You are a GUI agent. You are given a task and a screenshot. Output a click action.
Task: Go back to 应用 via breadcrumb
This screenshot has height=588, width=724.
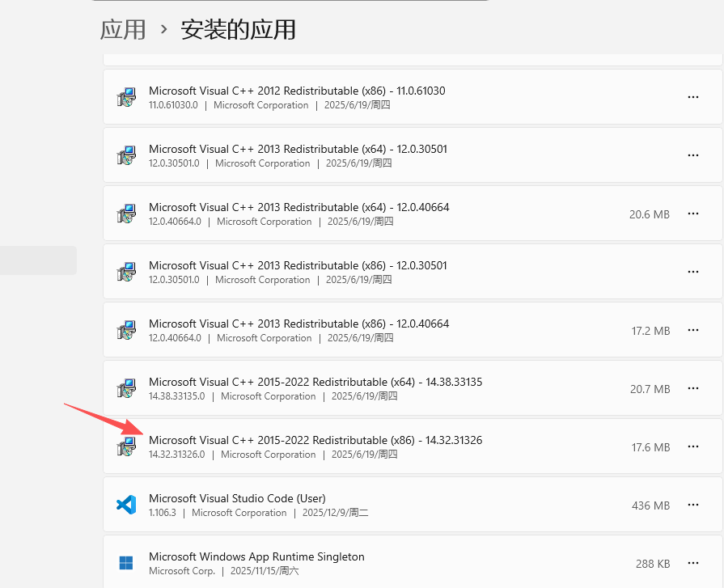[x=123, y=30]
